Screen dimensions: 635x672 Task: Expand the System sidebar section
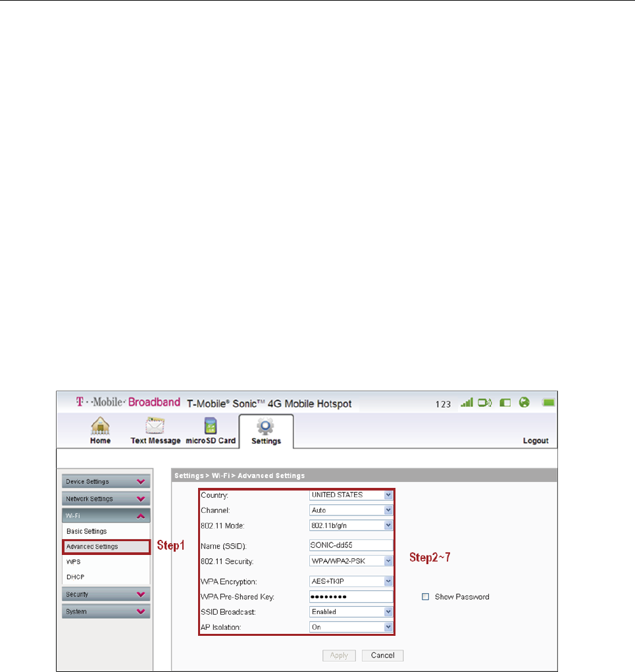[x=106, y=612]
